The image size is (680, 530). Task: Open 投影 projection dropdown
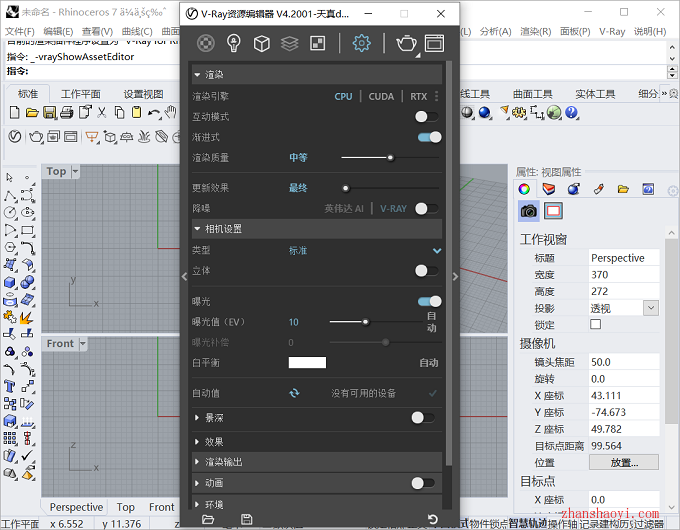tap(651, 308)
